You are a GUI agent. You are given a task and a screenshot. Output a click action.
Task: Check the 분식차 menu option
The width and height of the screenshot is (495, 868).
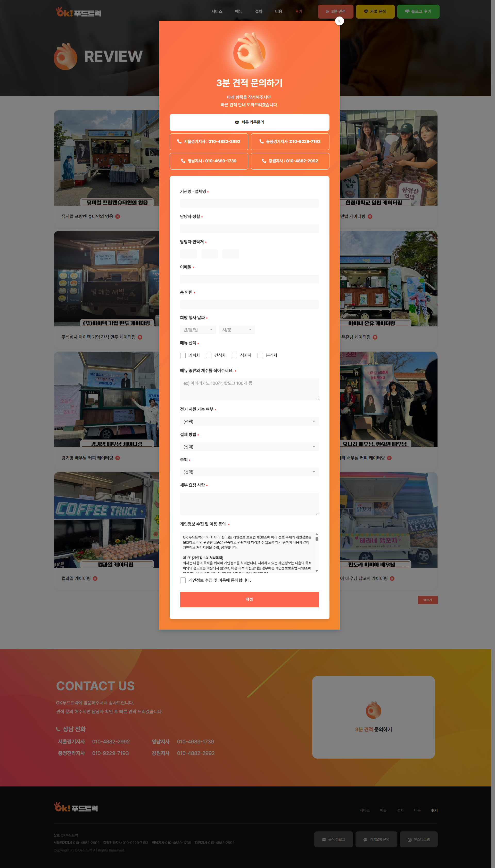260,355
